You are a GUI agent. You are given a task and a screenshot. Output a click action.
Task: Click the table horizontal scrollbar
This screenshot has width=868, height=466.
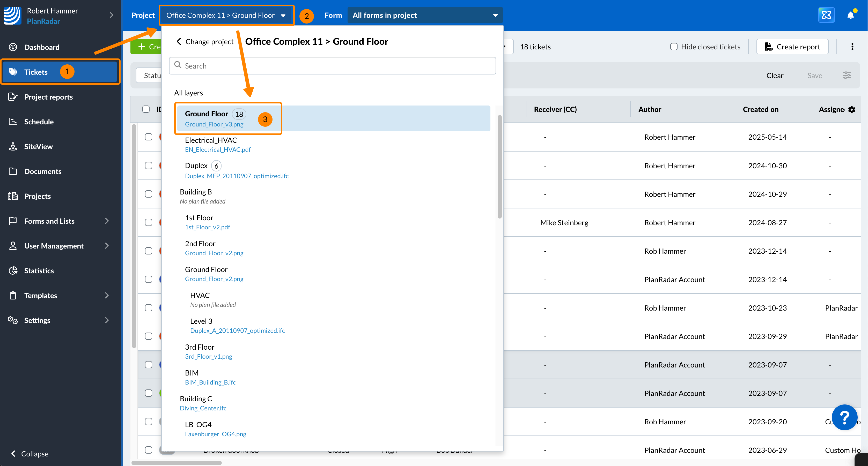click(176, 463)
